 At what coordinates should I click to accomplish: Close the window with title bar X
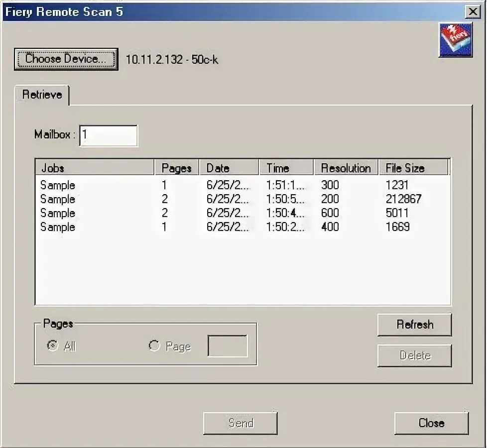473,12
